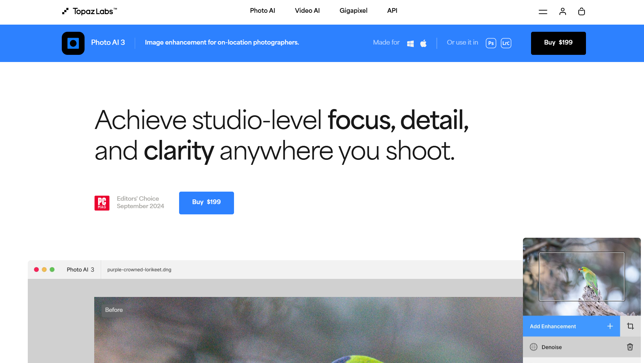Click the blue Buy $199 hero button
The width and height of the screenshot is (644, 363).
point(206,203)
